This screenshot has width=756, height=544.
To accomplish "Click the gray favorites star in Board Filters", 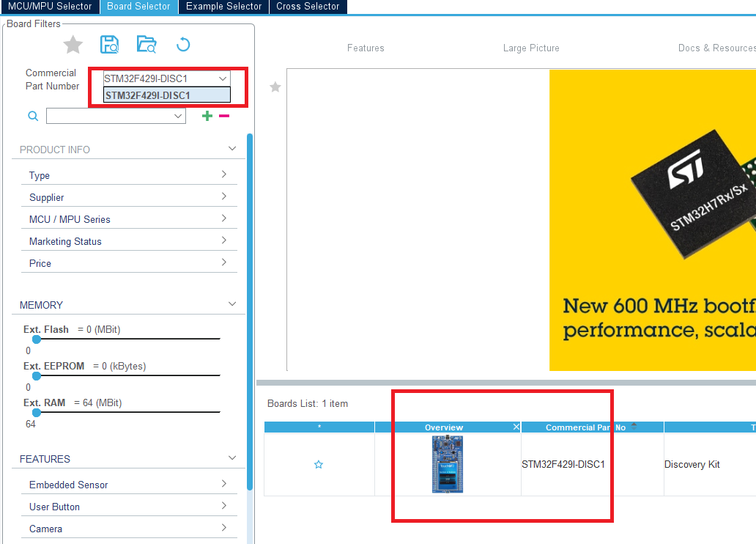I will [73, 44].
